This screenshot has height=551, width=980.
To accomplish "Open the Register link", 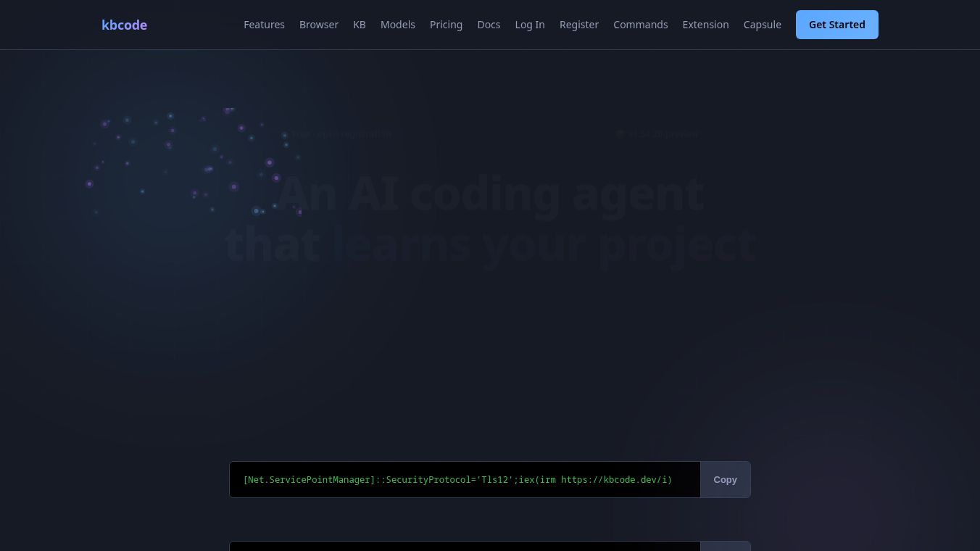I will pyautogui.click(x=579, y=25).
